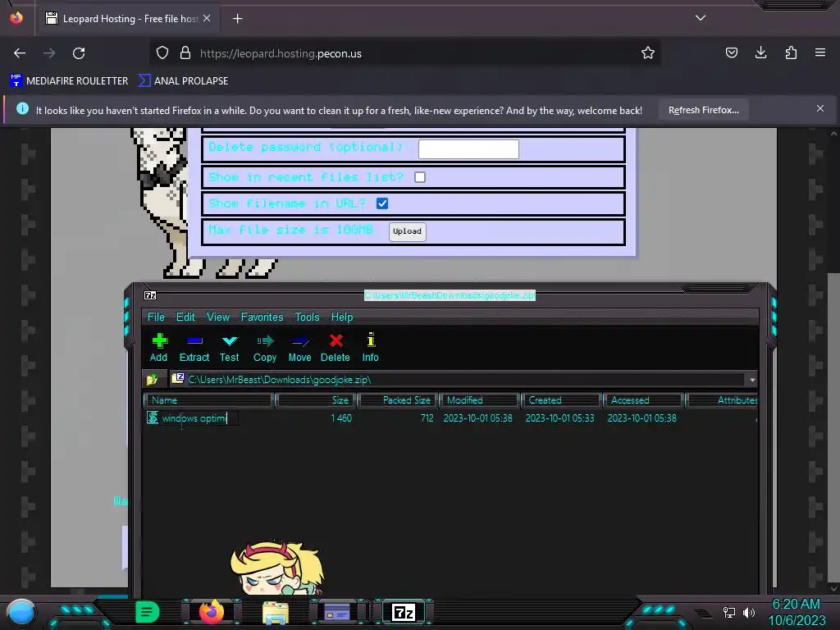Screen dimensions: 840x630
Task: Open the volume speaker tray icon
Action: coord(749,612)
